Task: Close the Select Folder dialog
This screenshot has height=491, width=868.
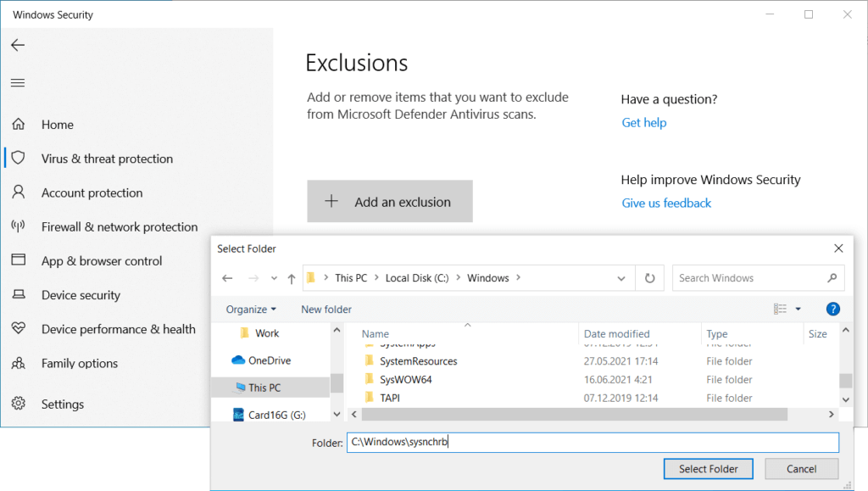Action: point(838,248)
